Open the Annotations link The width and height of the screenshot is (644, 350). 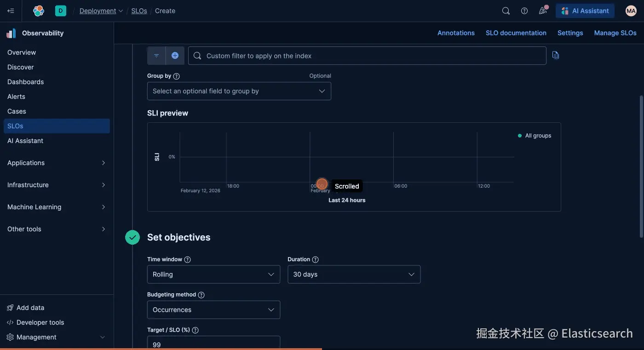point(456,33)
